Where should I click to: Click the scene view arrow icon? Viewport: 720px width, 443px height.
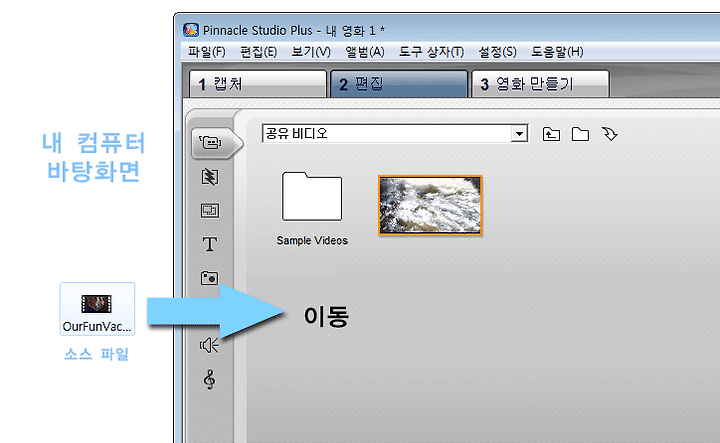(x=610, y=134)
